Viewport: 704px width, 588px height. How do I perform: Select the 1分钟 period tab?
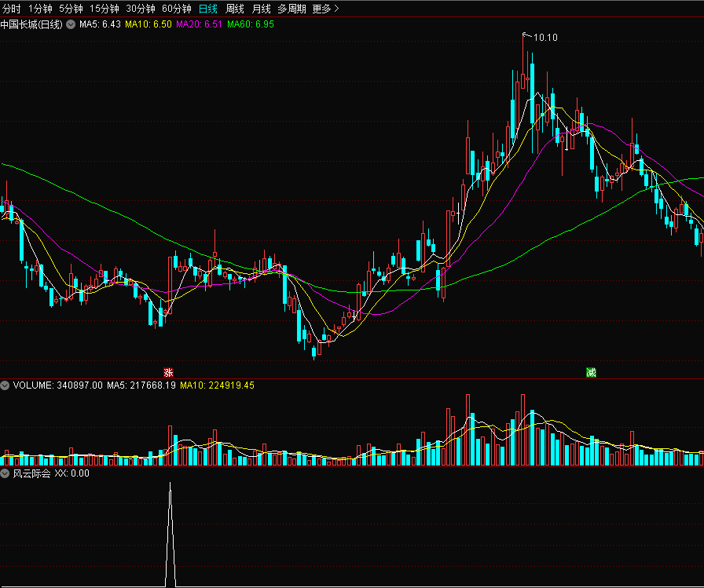coord(40,9)
